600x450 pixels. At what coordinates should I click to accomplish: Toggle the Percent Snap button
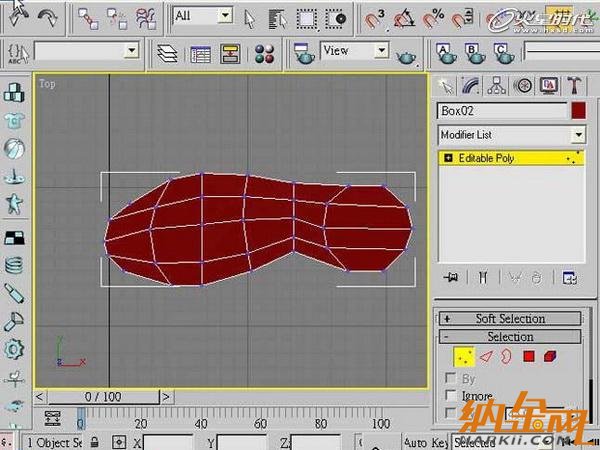coord(434,19)
